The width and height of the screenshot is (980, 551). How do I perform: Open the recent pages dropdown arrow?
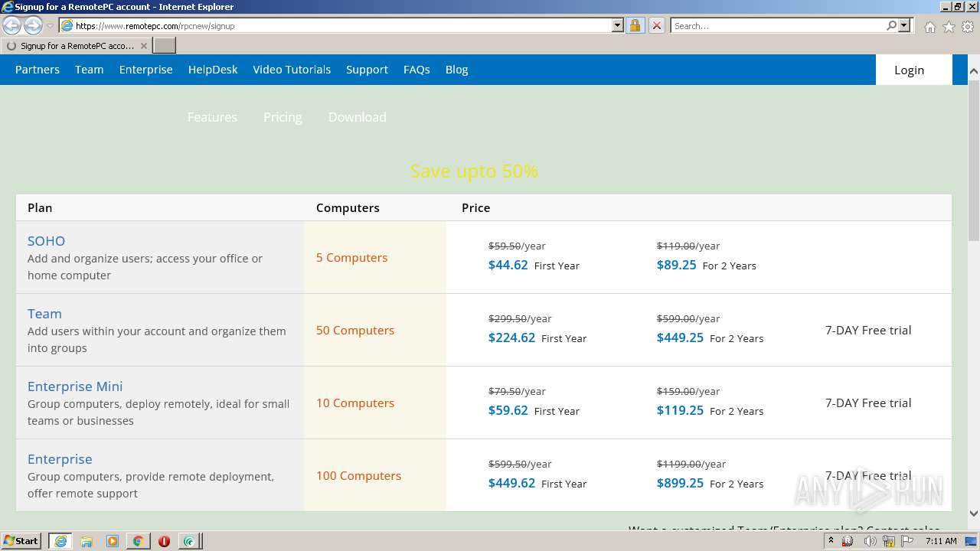click(x=51, y=26)
